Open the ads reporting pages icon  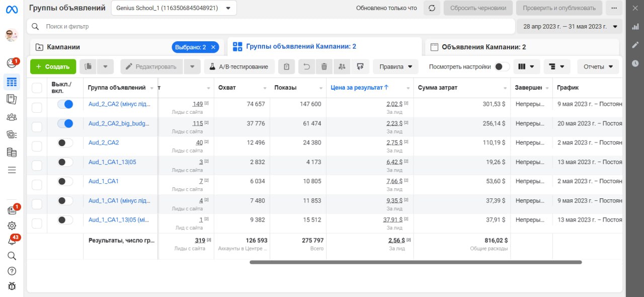click(12, 99)
